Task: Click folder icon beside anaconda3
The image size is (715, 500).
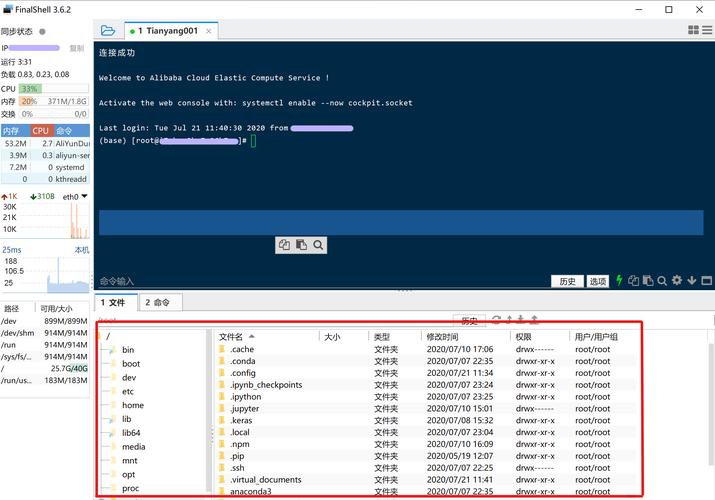Action: coord(222,491)
